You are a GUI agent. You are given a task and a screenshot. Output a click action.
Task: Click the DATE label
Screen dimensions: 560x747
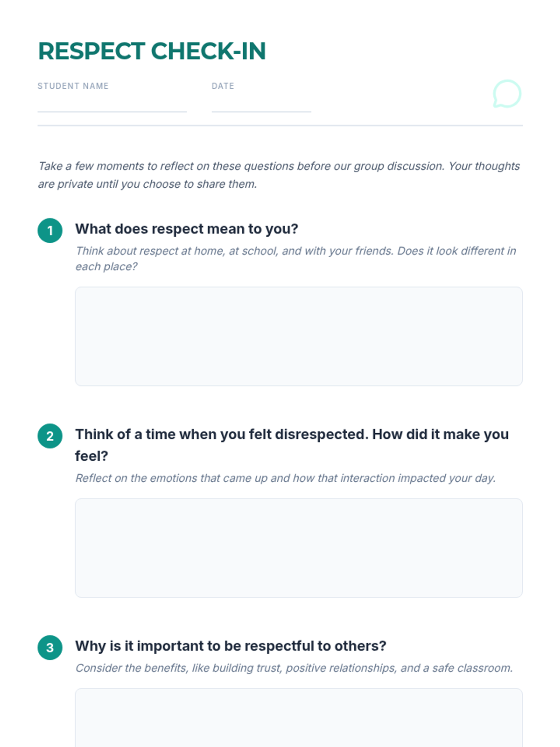point(223,86)
